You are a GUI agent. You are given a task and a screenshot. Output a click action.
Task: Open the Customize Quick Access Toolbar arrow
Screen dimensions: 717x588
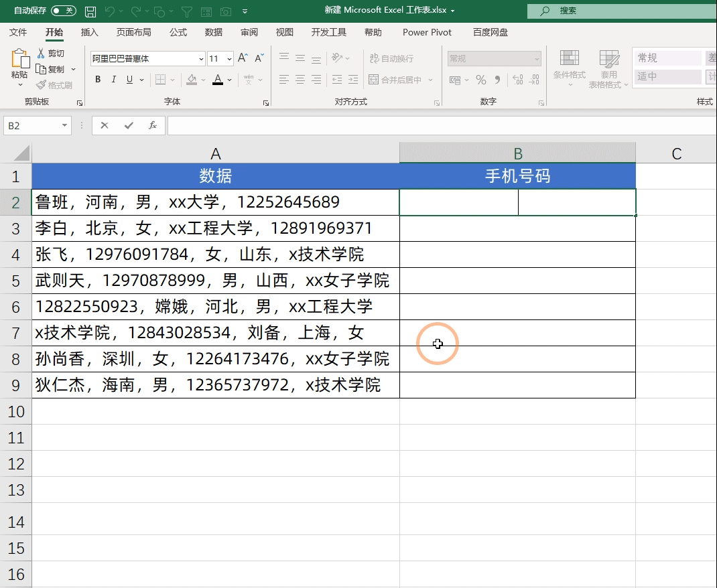click(245, 12)
